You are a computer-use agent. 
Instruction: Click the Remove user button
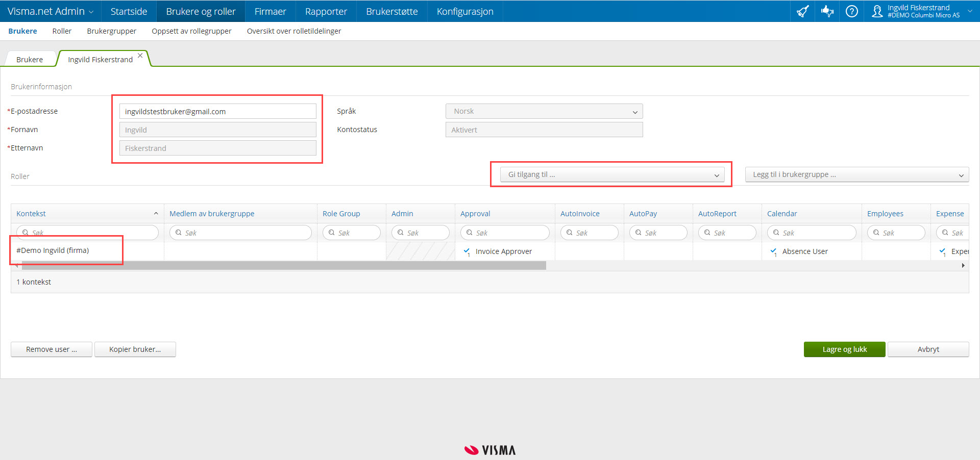[52, 349]
